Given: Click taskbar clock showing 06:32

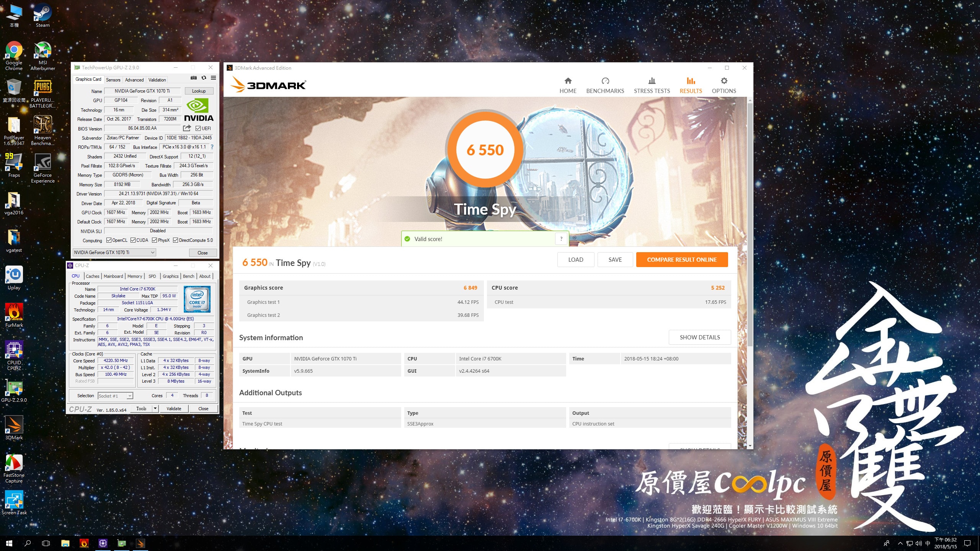Looking at the screenshot, I should 945,543.
